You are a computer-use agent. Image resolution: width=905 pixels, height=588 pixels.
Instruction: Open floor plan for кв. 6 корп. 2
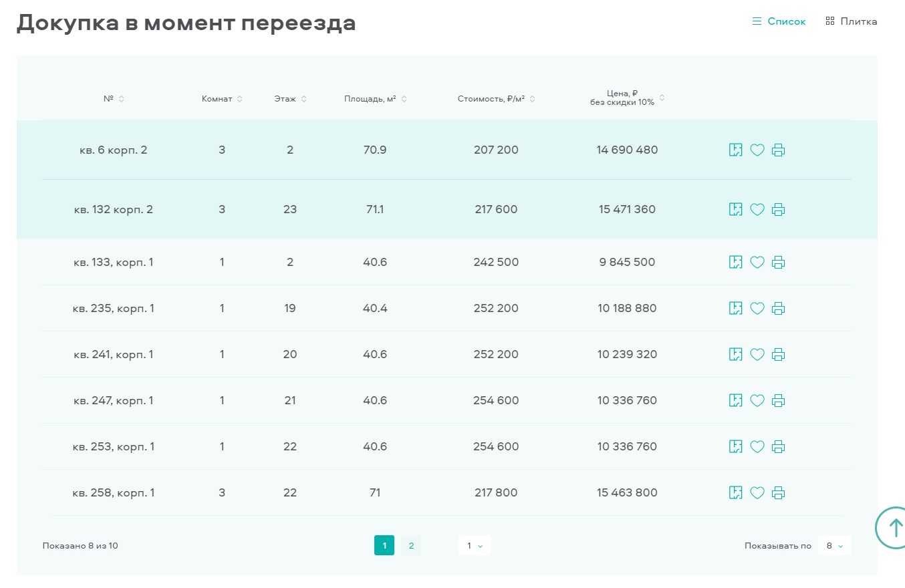coord(735,150)
